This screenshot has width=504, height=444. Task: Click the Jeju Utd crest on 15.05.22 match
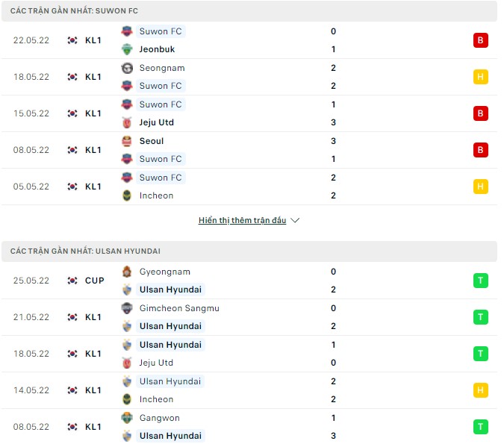coord(127,122)
